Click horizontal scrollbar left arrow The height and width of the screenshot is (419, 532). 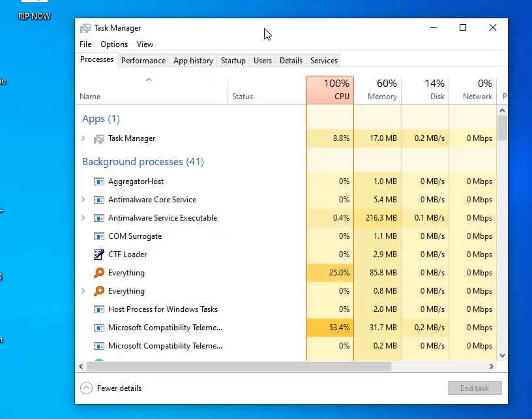(x=81, y=366)
